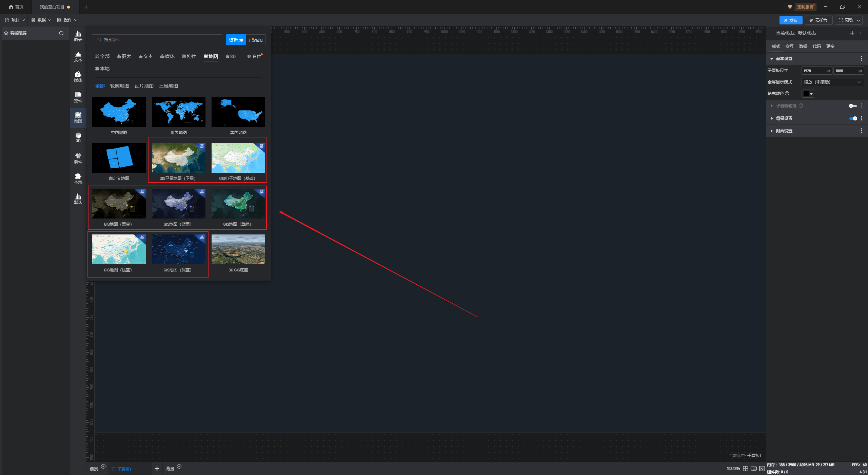Switch to the 交互 tab
This screenshot has height=475, width=868.
tap(789, 46)
